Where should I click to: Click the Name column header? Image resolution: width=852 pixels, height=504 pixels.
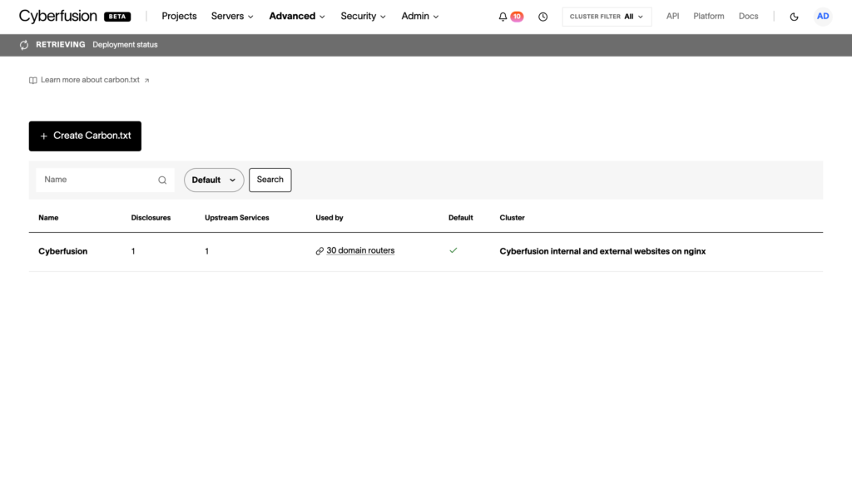[x=48, y=218]
